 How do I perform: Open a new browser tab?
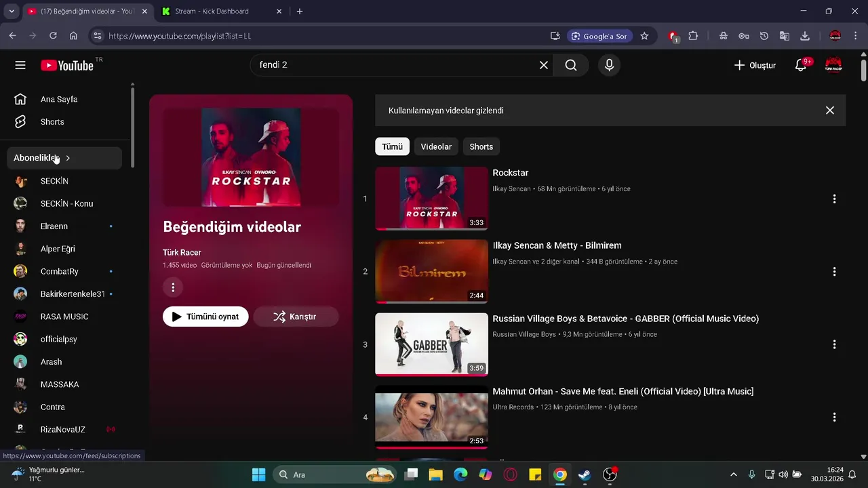[300, 11]
